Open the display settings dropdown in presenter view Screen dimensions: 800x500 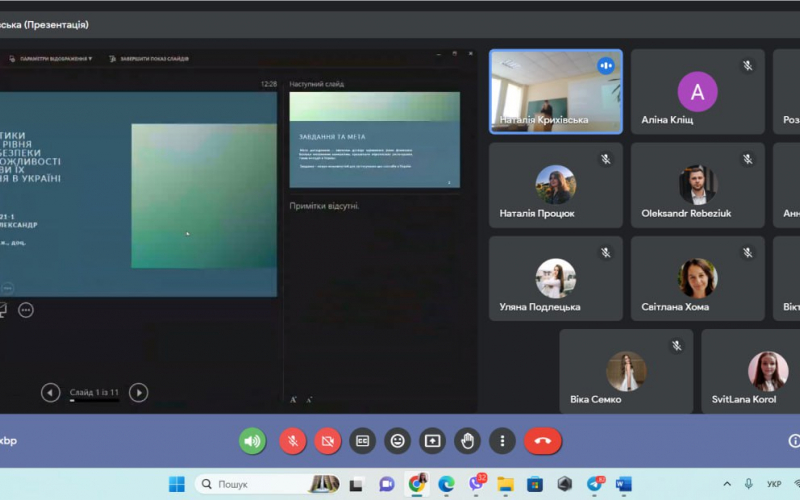[51, 59]
